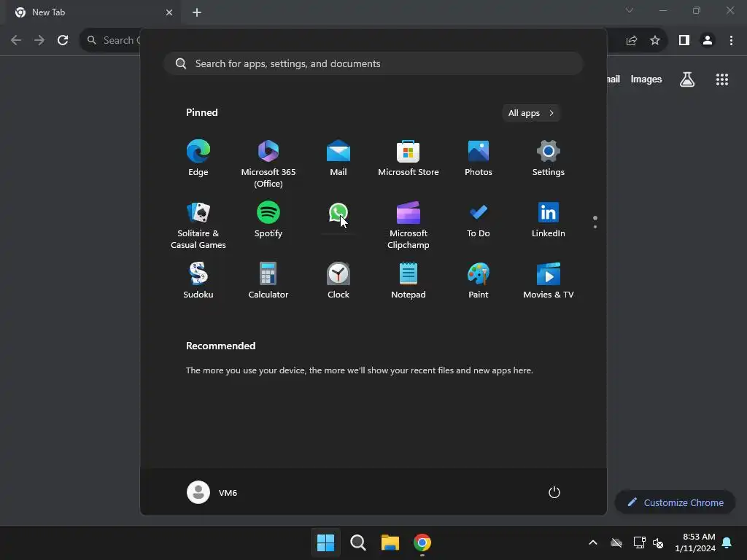
Task: Launch Microsoft 365 (Office)
Action: tap(268, 163)
